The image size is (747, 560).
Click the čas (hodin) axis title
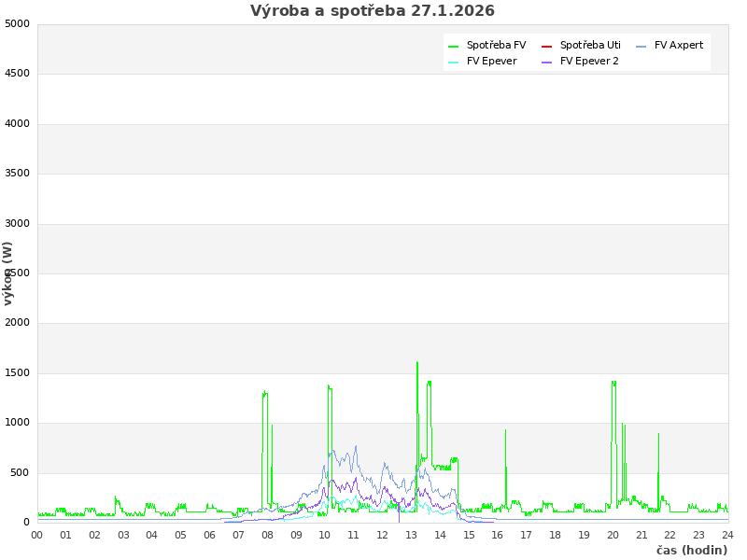[x=691, y=550]
